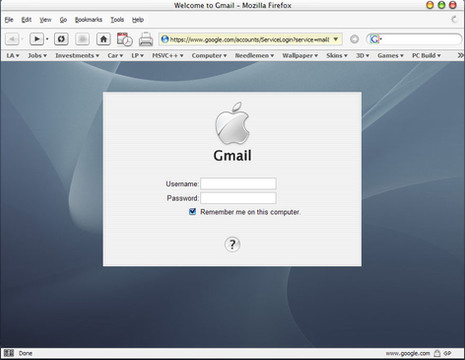Open the LA bookmarks folder
The image size is (465, 360).
[13, 55]
